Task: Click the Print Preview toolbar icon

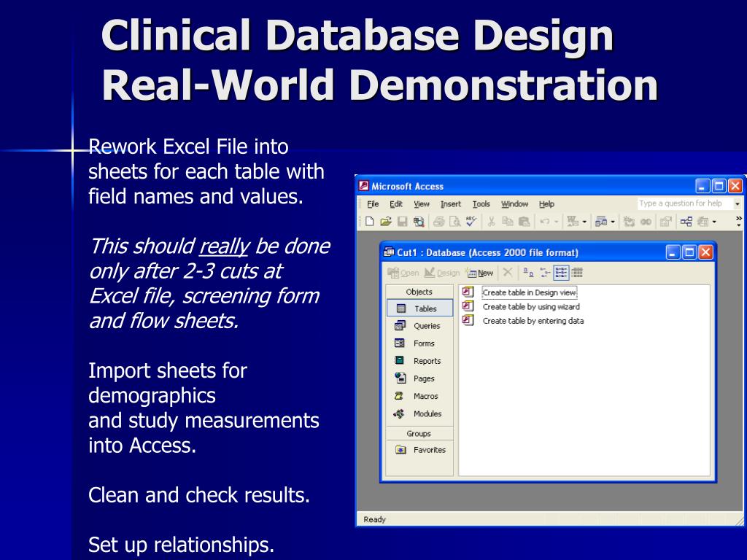Action: pyautogui.click(x=455, y=222)
